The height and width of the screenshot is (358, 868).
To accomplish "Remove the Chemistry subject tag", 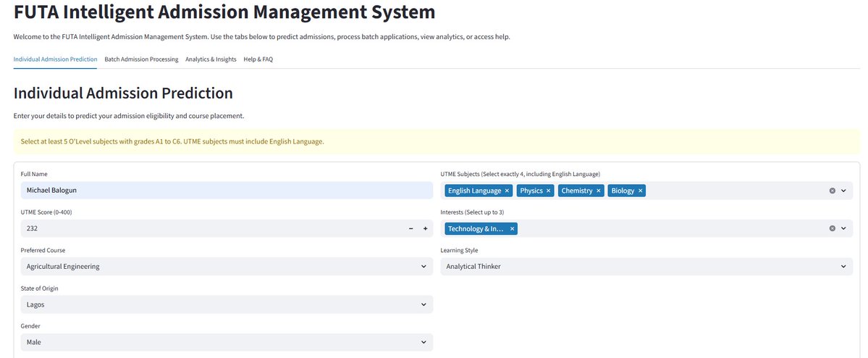I will coord(599,191).
